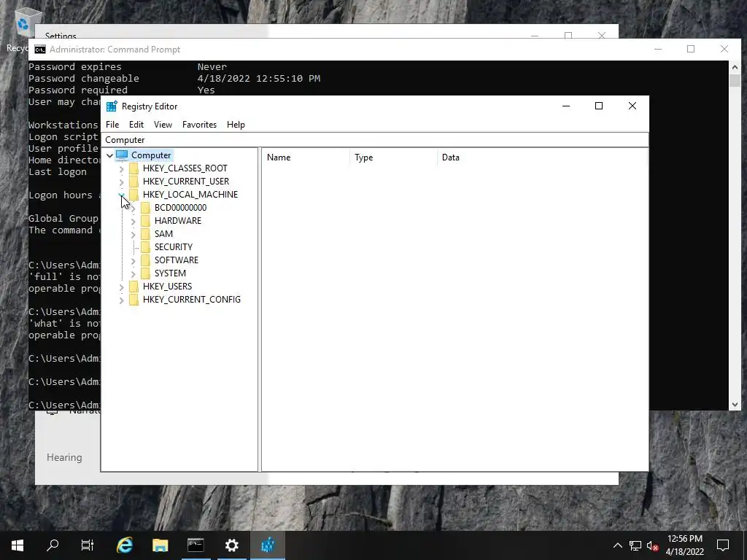
Task: Open taskbar Search magnifier
Action: 53,545
